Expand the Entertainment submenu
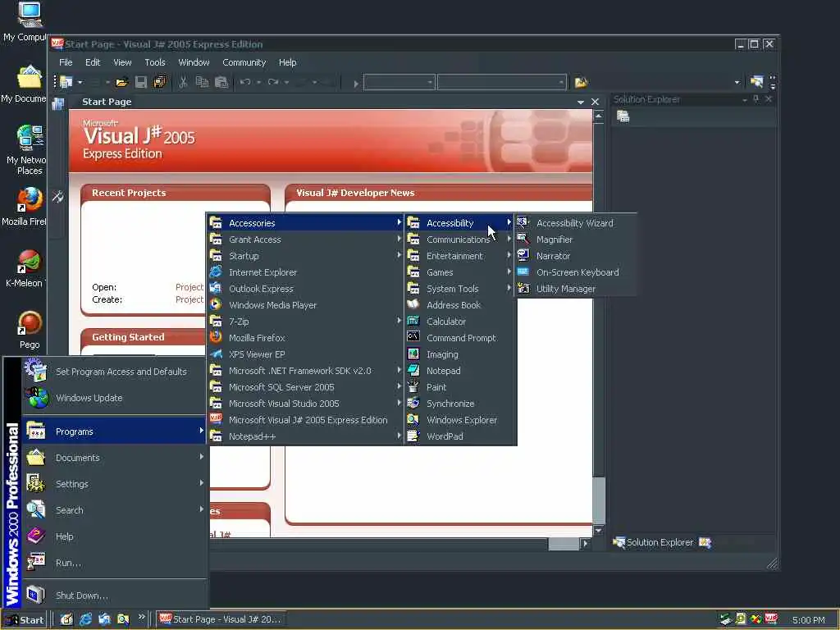840x630 pixels. pos(460,256)
